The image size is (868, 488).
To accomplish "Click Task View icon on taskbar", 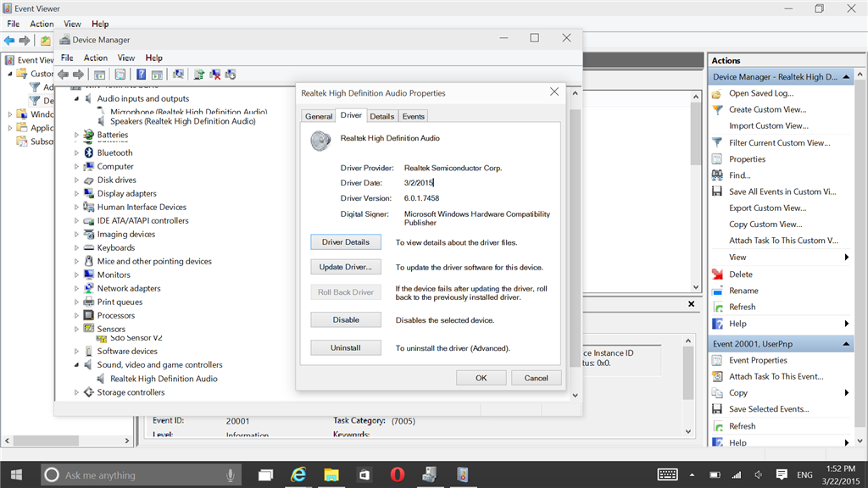I will coord(265,474).
